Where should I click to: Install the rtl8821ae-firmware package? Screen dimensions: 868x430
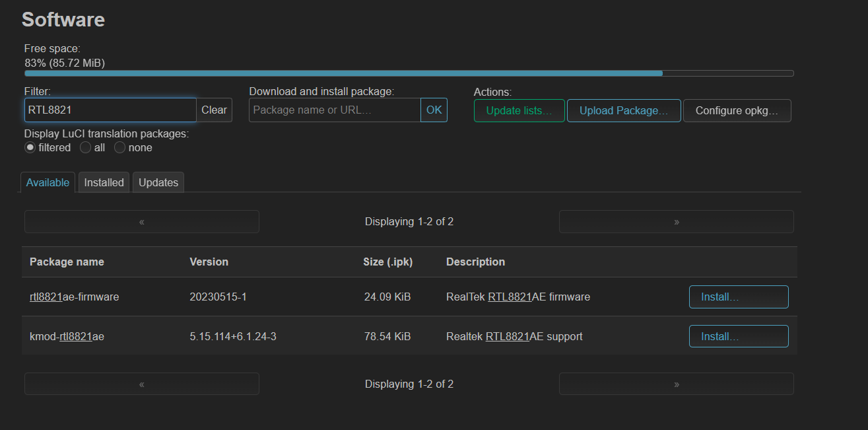(x=739, y=297)
